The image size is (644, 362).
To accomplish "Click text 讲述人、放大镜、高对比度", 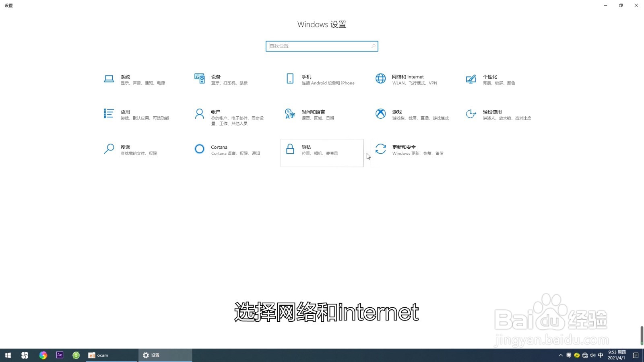I will point(507,118).
